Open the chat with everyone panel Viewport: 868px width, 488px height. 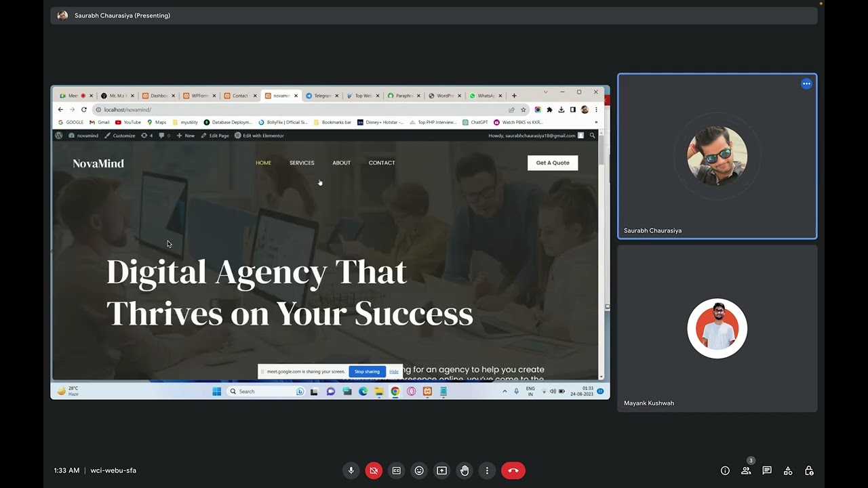point(767,470)
